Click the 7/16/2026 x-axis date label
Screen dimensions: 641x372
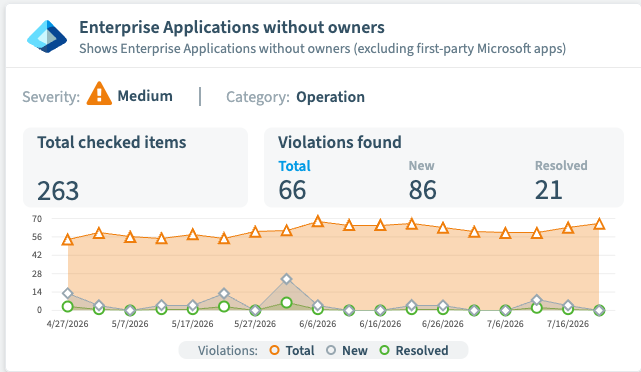(568, 324)
